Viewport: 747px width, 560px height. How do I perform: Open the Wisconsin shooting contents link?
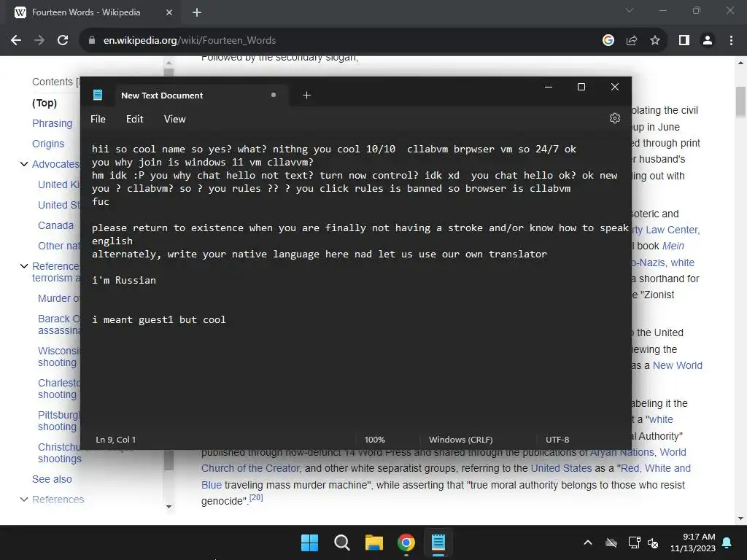(x=58, y=357)
